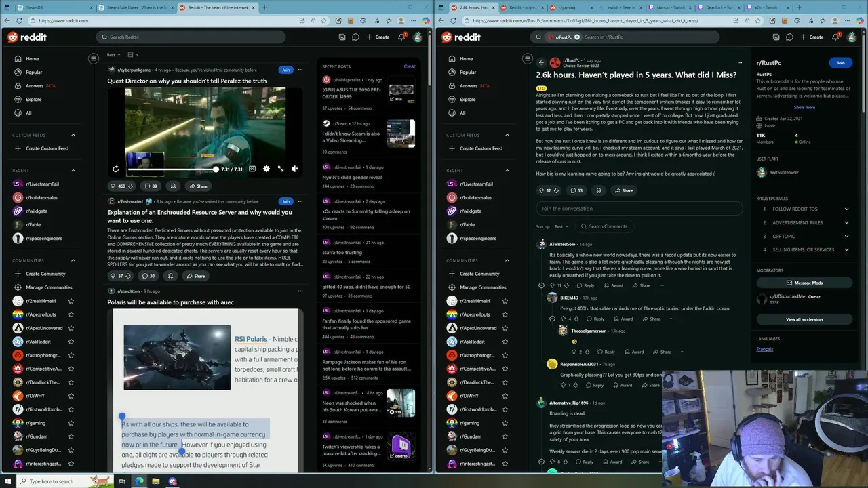Image resolution: width=868 pixels, height=488 pixels.
Task: Join r/Enshrouded from the feed
Action: pos(285,201)
